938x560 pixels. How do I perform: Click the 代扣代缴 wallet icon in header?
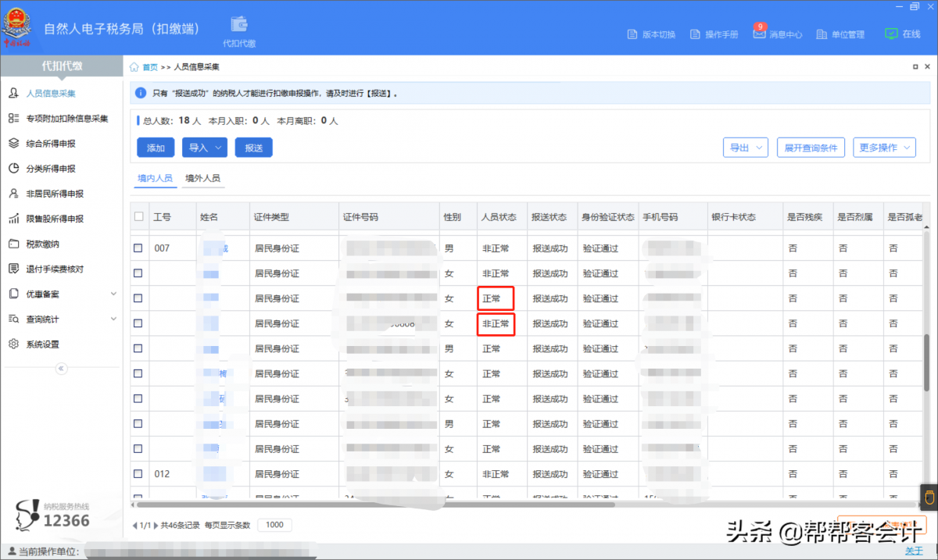[238, 26]
